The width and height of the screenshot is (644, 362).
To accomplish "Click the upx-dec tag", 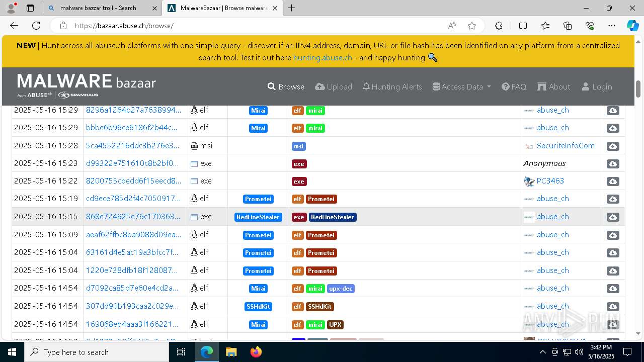I will click(x=341, y=289).
